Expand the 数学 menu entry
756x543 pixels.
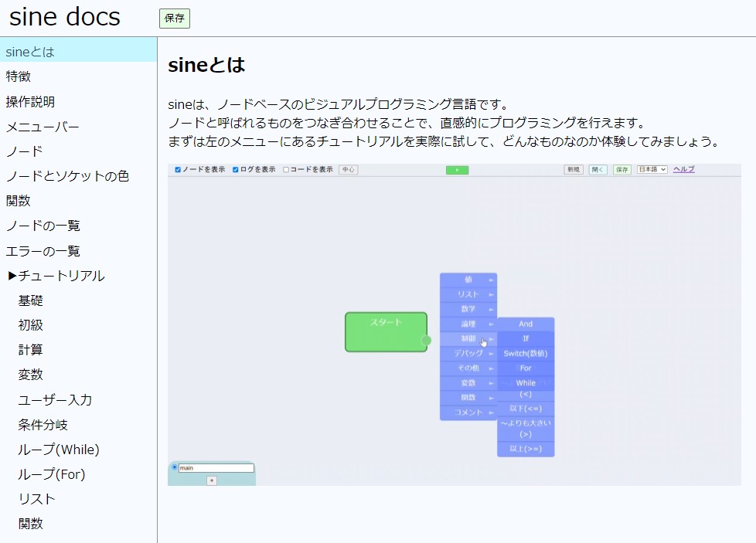(x=468, y=309)
